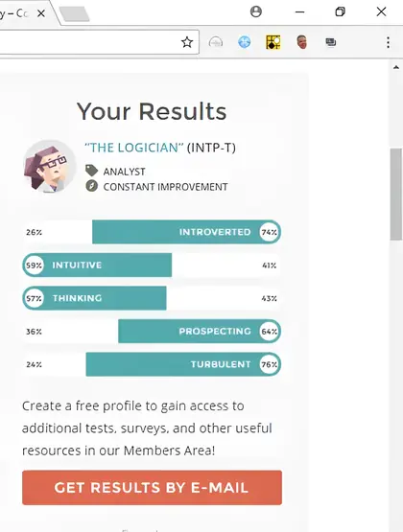Click the Logician avatar image
This screenshot has height=532, width=403.
coord(50,166)
